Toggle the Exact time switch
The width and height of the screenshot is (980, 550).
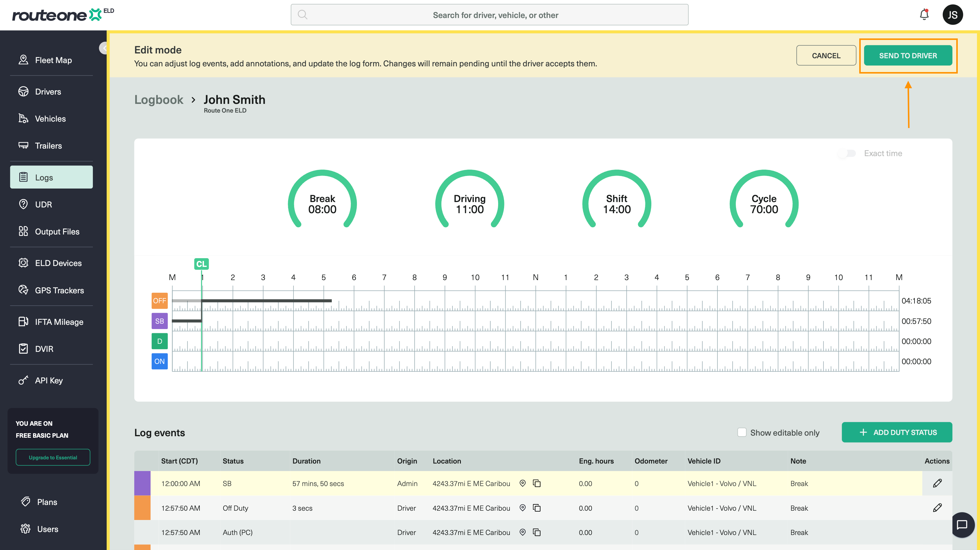point(847,153)
